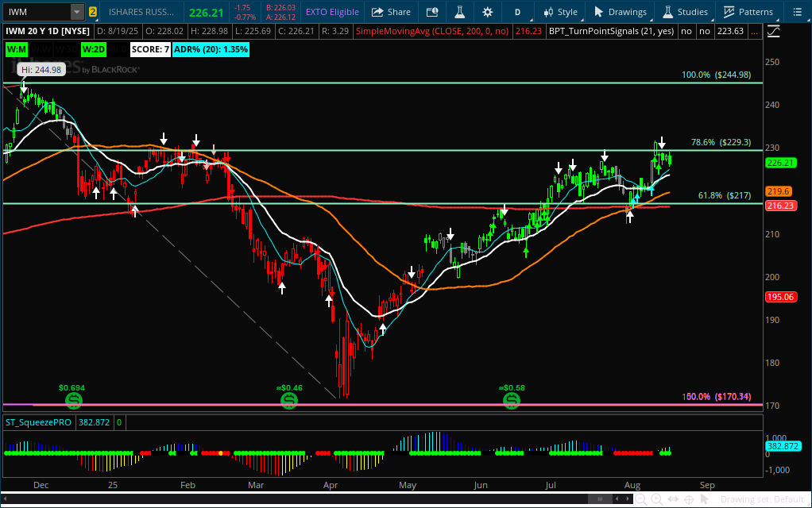Click the zoom out magnifier icon
812x508 pixels.
640,499
